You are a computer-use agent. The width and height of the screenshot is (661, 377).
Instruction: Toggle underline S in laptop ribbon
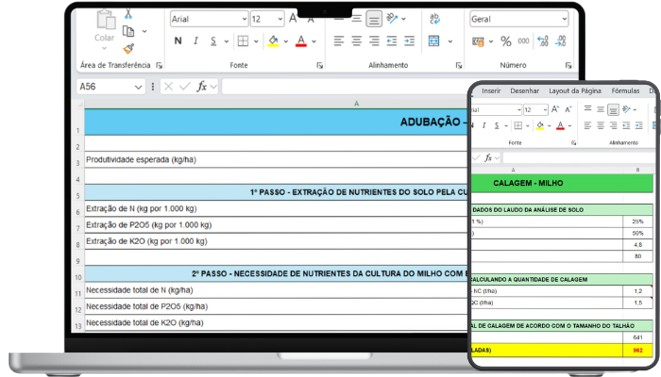pos(213,41)
